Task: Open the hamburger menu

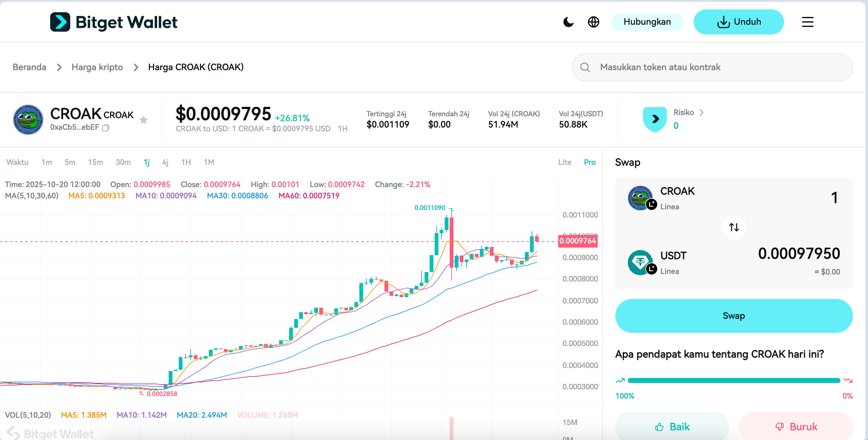Action: (x=807, y=22)
